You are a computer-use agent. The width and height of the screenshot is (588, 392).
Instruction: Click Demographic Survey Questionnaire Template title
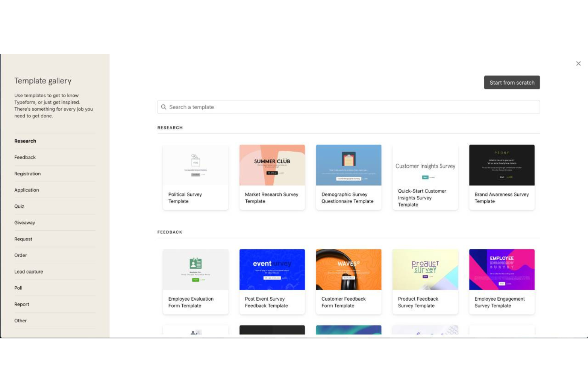click(x=347, y=198)
